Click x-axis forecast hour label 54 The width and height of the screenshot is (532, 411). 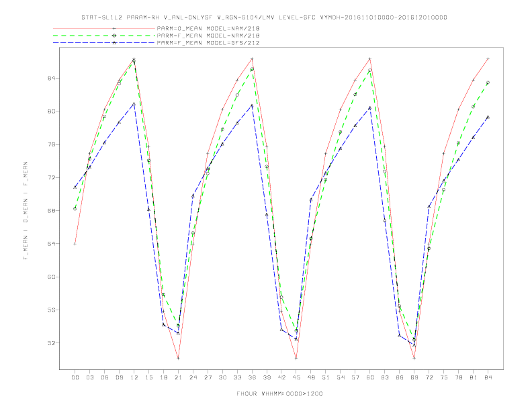[341, 377]
